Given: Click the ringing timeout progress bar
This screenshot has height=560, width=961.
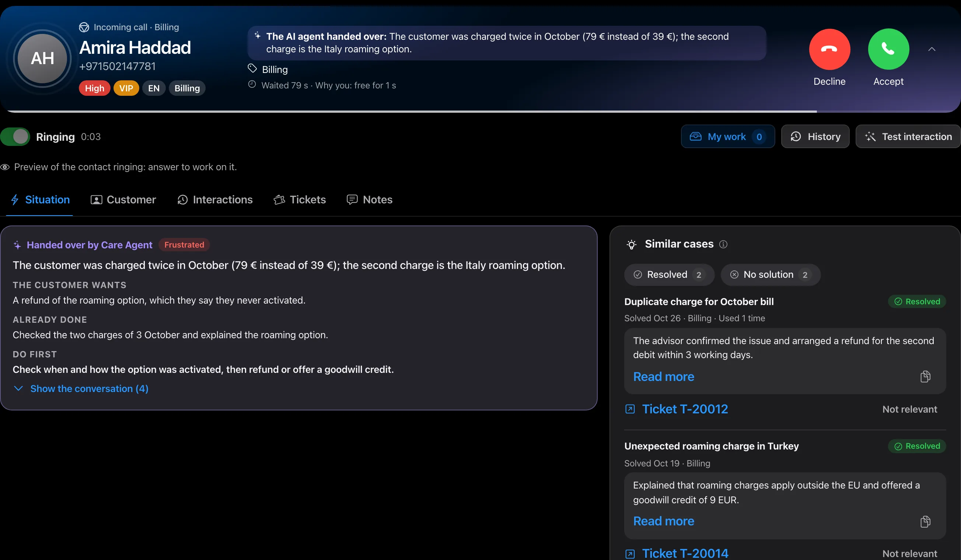Looking at the screenshot, I should [480, 111].
